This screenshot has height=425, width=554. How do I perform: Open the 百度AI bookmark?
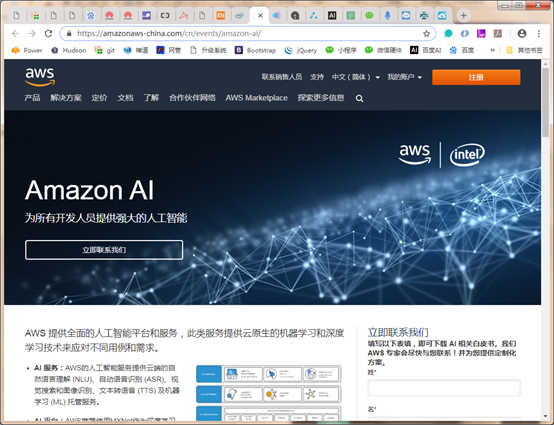[426, 51]
